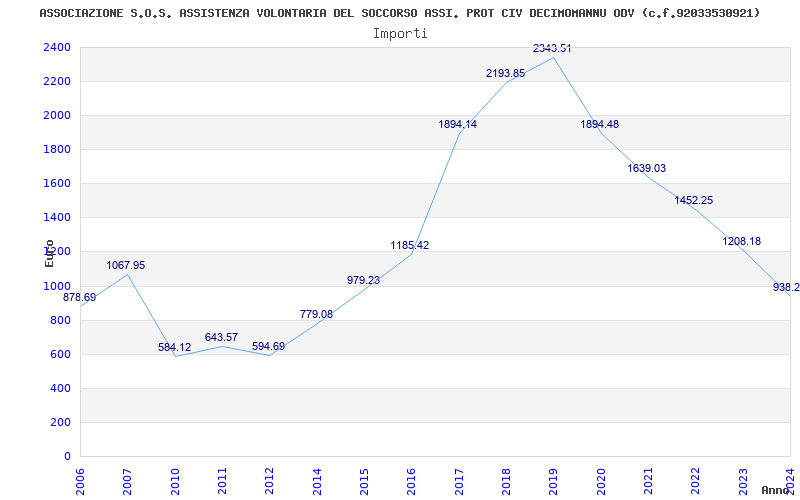Click the x-axis year 2011
Screen dimensions: 800x500
click(222, 482)
